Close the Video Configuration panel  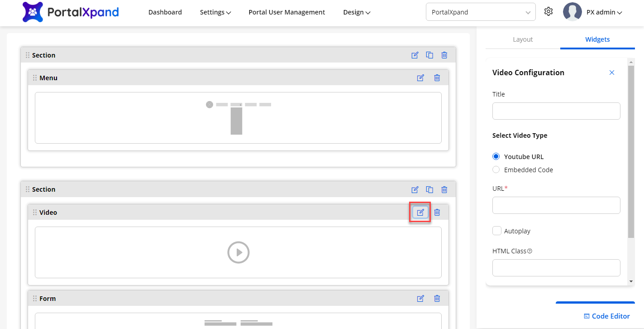(612, 73)
